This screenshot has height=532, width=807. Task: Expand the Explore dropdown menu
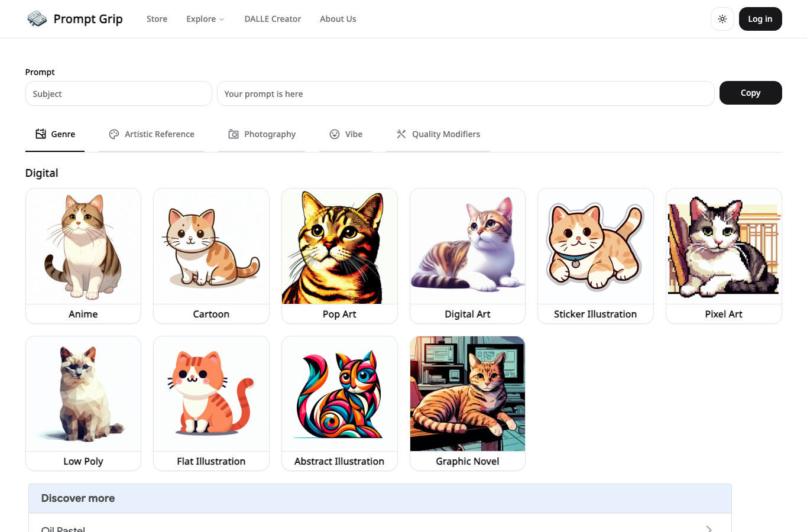tap(205, 19)
